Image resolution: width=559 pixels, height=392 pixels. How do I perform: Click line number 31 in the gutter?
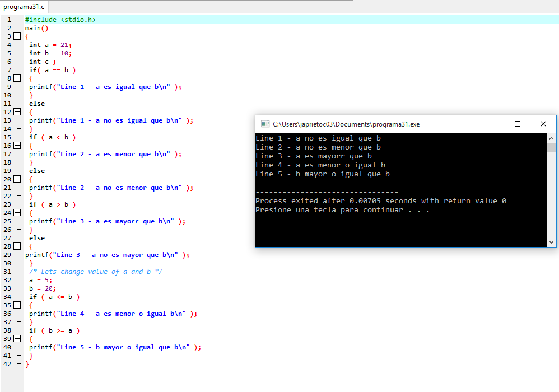pos(7,272)
